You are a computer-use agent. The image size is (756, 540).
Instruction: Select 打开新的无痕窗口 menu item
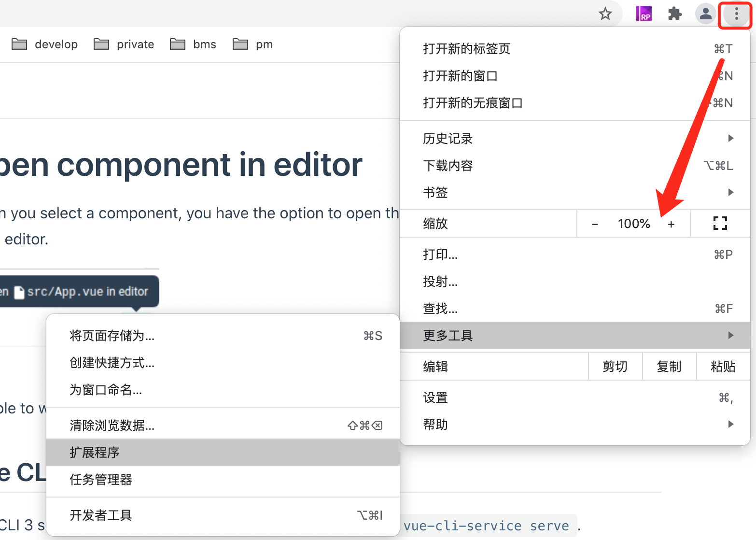point(575,103)
